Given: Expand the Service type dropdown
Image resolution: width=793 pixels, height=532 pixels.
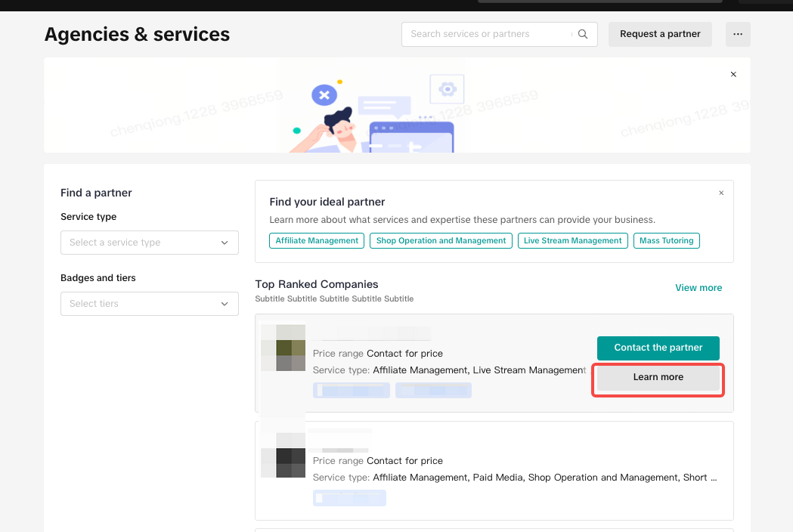Looking at the screenshot, I should point(149,243).
